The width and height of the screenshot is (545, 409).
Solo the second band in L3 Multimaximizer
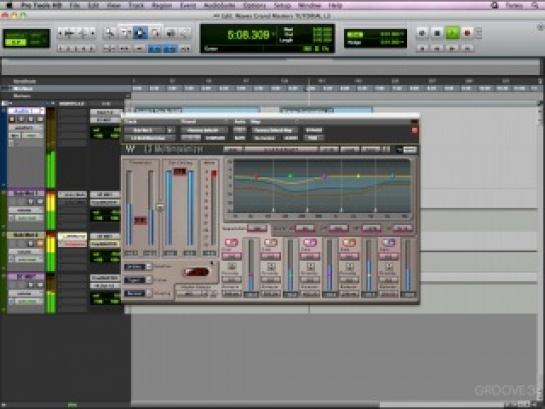(270, 242)
